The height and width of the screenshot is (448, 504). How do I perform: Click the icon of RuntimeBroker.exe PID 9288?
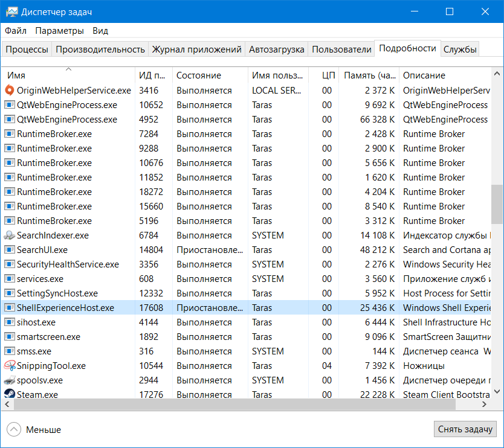(9, 148)
